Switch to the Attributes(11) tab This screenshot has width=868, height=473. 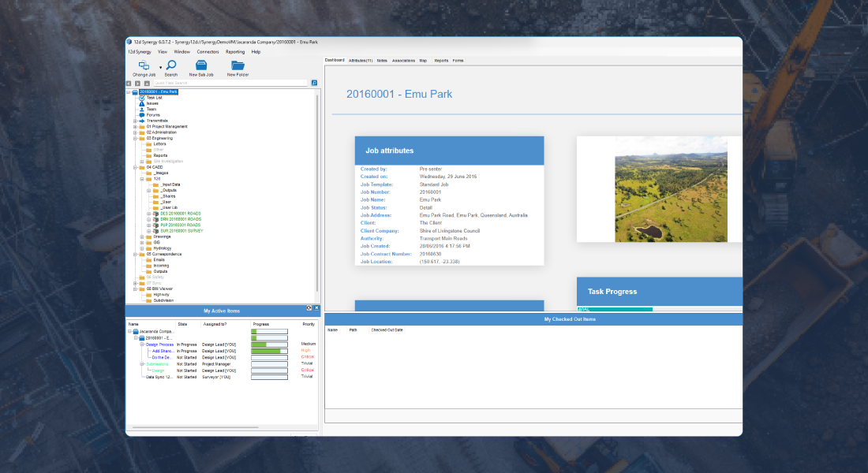point(361,60)
